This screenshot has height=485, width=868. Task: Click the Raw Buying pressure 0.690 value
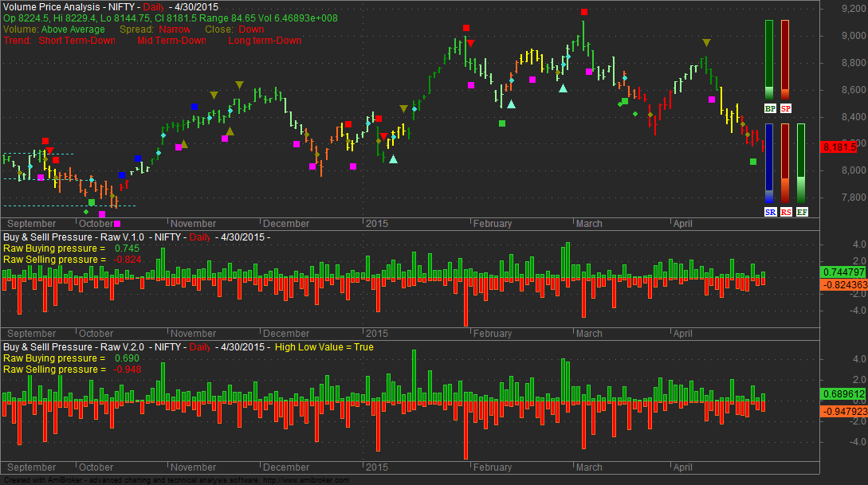127,358
